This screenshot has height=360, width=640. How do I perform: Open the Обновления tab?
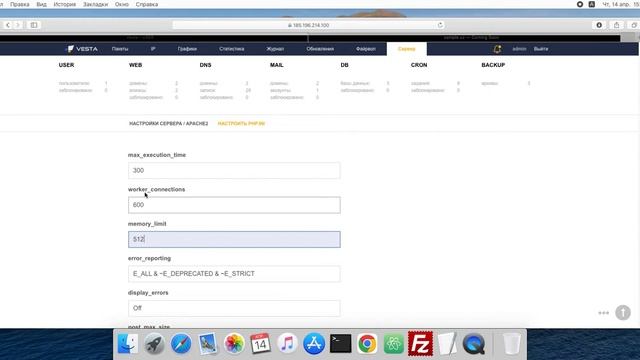(x=320, y=49)
